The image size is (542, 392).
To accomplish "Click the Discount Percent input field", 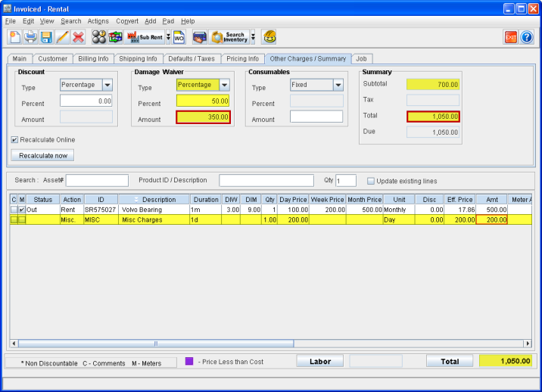I will point(86,101).
